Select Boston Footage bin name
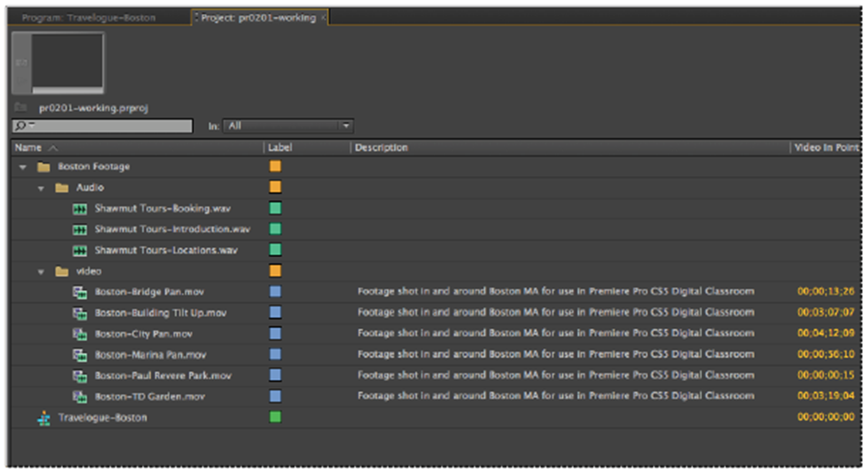This screenshot has width=868, height=473. (x=94, y=167)
